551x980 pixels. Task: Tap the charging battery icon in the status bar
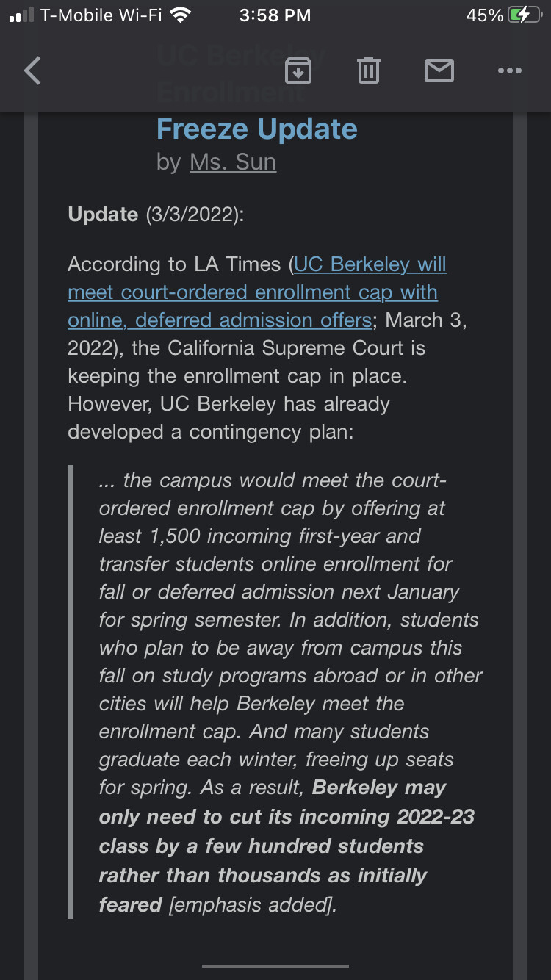(524, 15)
